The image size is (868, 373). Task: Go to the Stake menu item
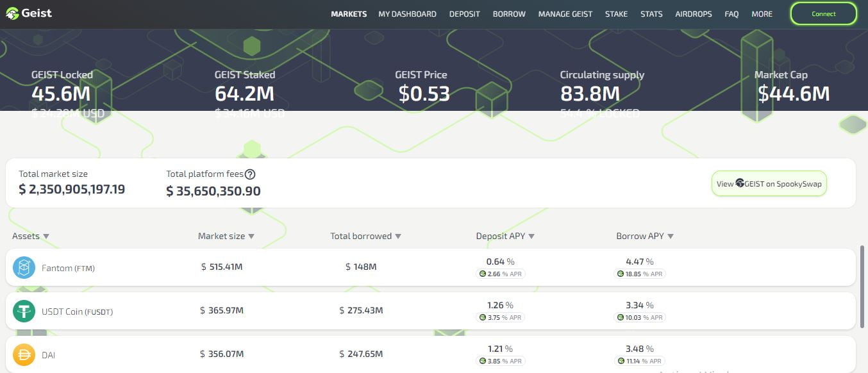(x=616, y=14)
